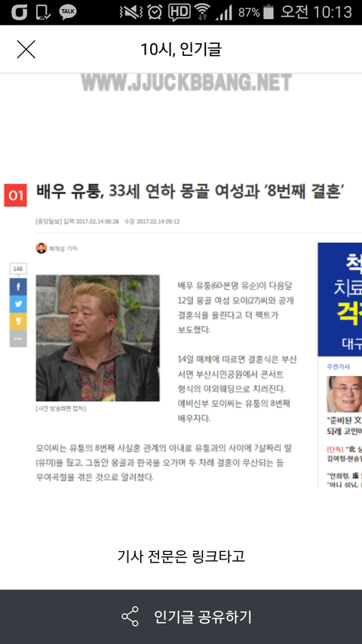This screenshot has width=362, height=644.
Task: Tap the yellow KakaoStory share icon
Action: (18, 322)
